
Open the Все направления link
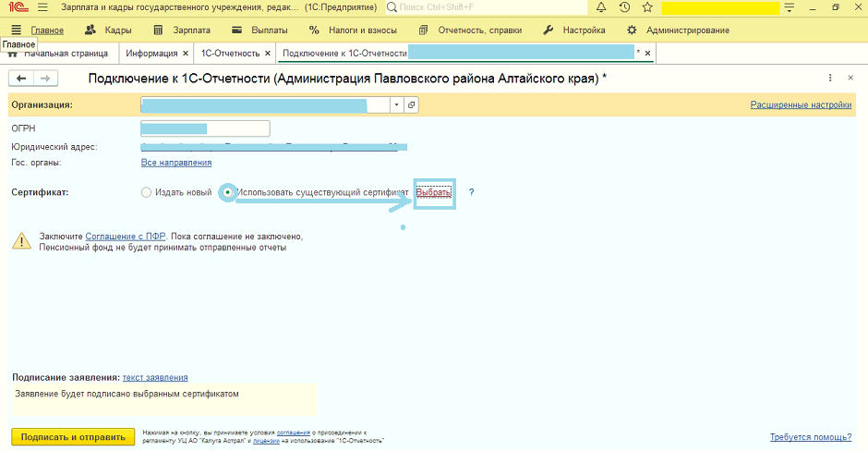click(x=176, y=163)
